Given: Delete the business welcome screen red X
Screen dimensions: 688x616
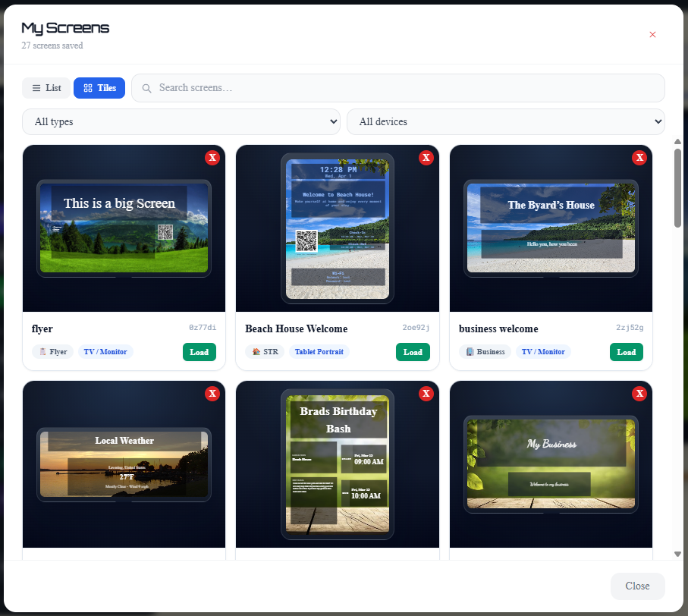Looking at the screenshot, I should [x=639, y=158].
